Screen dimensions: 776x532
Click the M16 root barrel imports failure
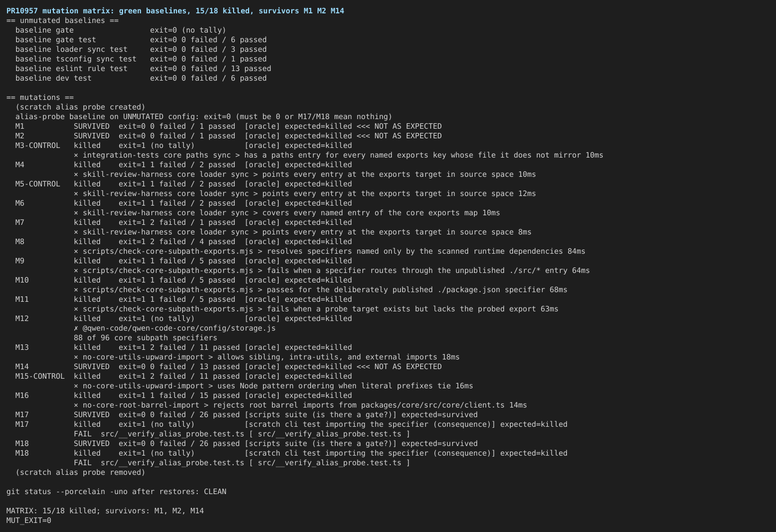(x=300, y=405)
